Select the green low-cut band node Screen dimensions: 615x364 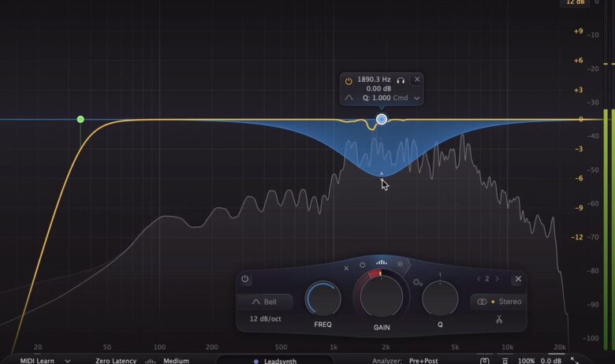[80, 119]
